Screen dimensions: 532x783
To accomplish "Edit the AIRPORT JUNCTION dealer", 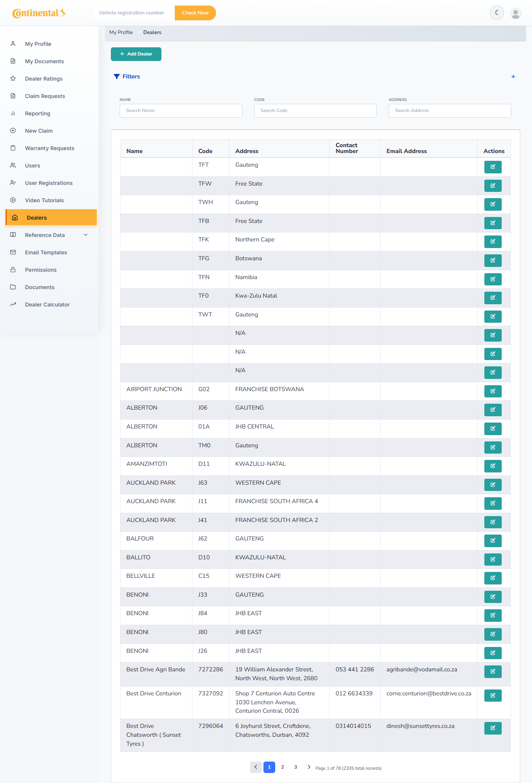I will 493,391.
